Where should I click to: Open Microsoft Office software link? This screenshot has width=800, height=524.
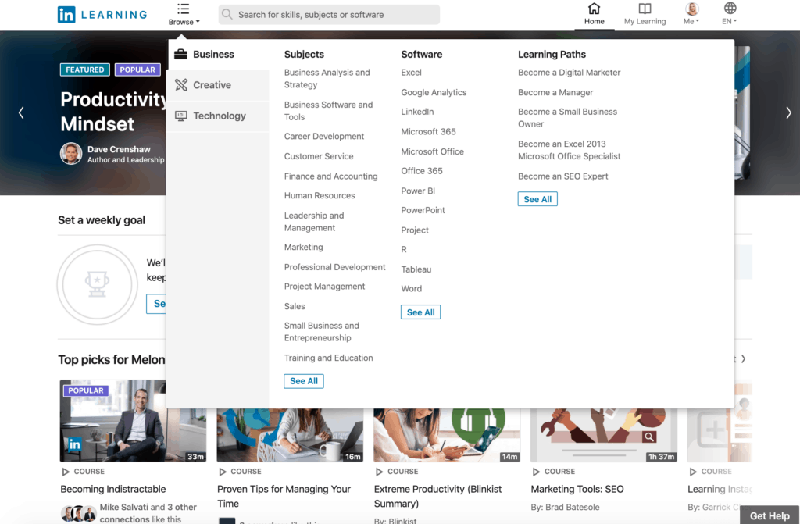coord(432,152)
